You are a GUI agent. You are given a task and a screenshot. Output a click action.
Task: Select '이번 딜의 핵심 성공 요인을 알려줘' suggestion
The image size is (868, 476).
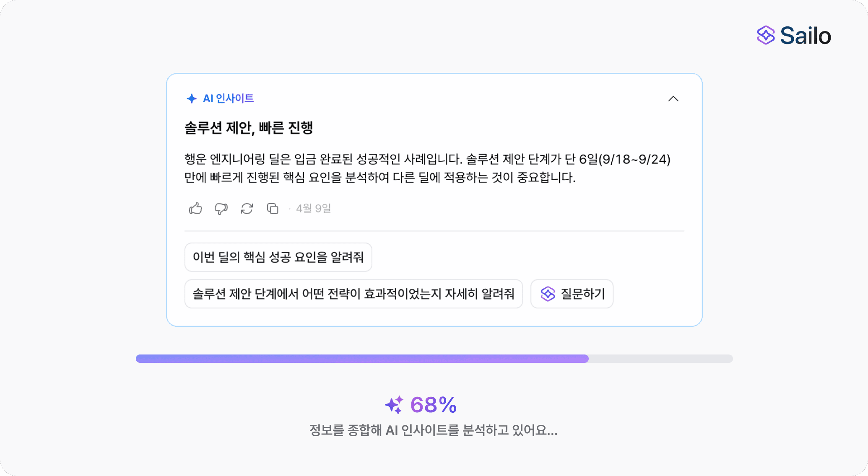pos(278,257)
